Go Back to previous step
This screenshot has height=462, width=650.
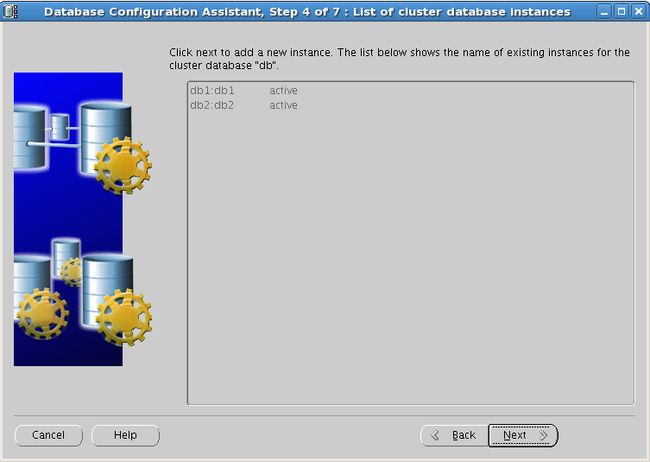pyautogui.click(x=454, y=435)
